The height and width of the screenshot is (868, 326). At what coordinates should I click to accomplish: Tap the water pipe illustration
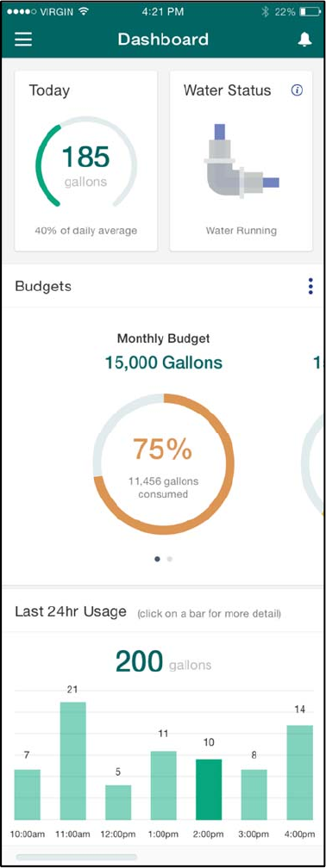(x=241, y=161)
